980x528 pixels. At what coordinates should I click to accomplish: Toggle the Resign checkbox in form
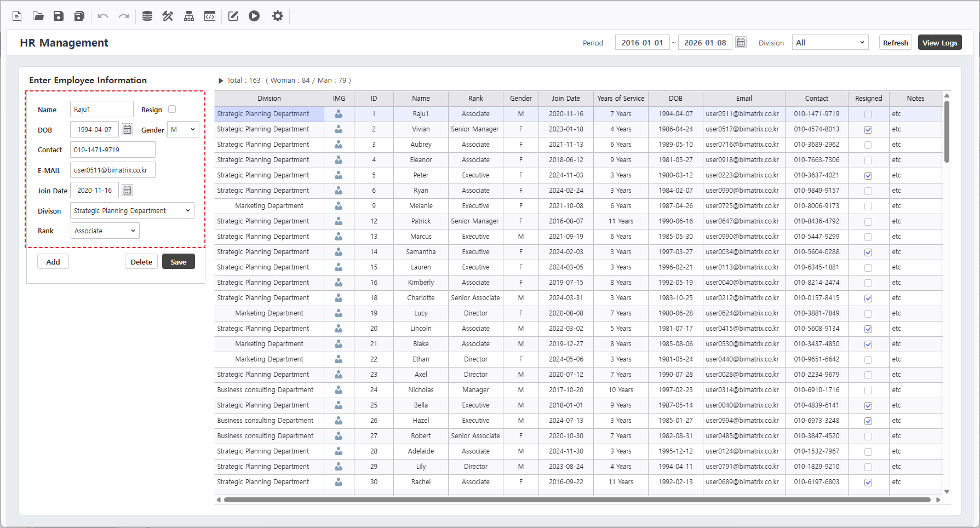pyautogui.click(x=172, y=110)
